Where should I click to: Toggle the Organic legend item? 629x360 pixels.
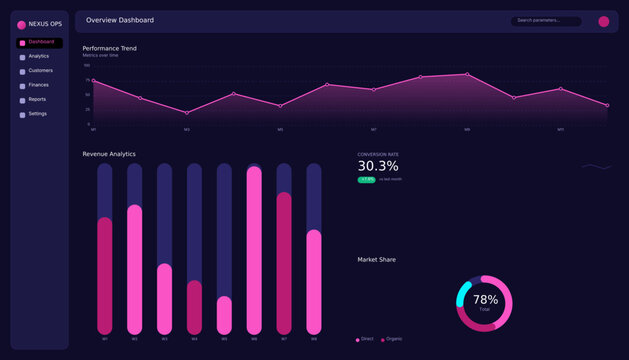pos(391,339)
